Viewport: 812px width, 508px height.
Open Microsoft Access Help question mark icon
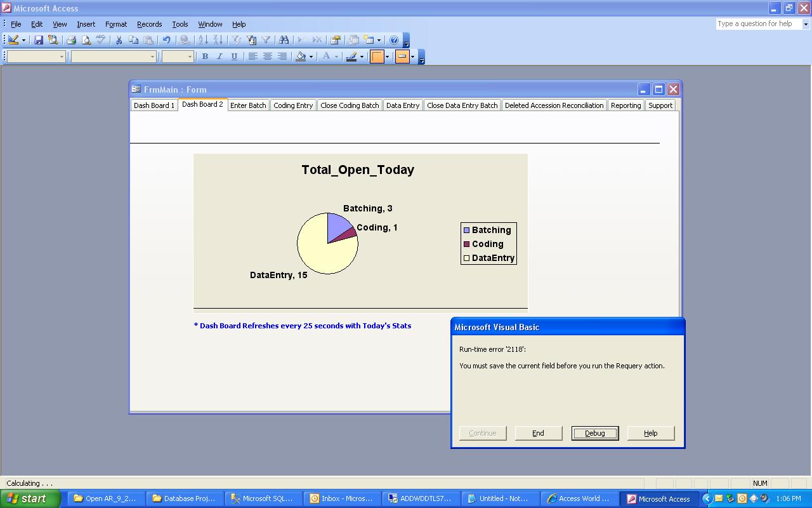point(394,40)
